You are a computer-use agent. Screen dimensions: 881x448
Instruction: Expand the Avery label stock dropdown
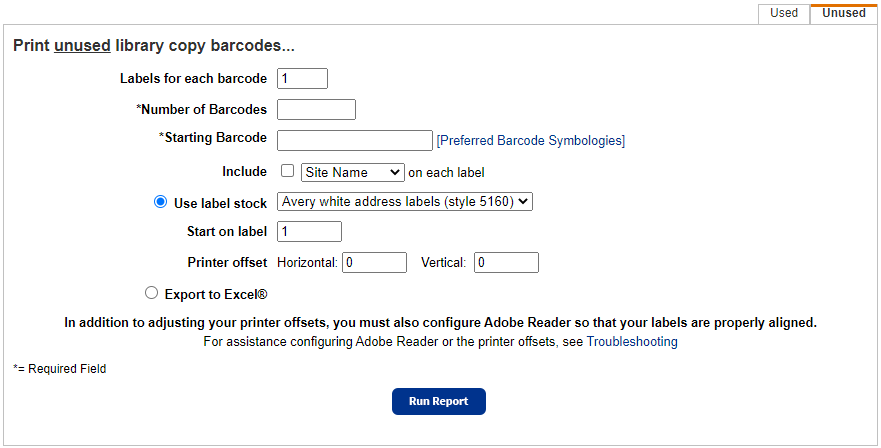click(x=405, y=202)
